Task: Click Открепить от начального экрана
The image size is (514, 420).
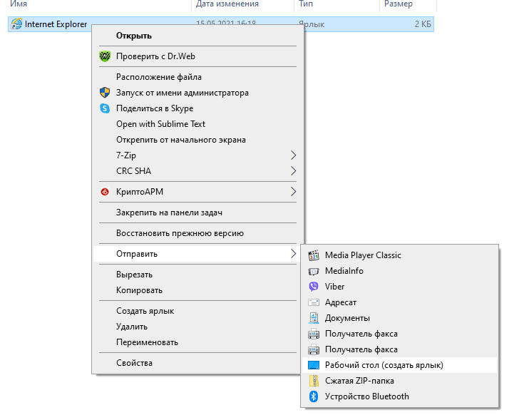Action: [x=197, y=140]
